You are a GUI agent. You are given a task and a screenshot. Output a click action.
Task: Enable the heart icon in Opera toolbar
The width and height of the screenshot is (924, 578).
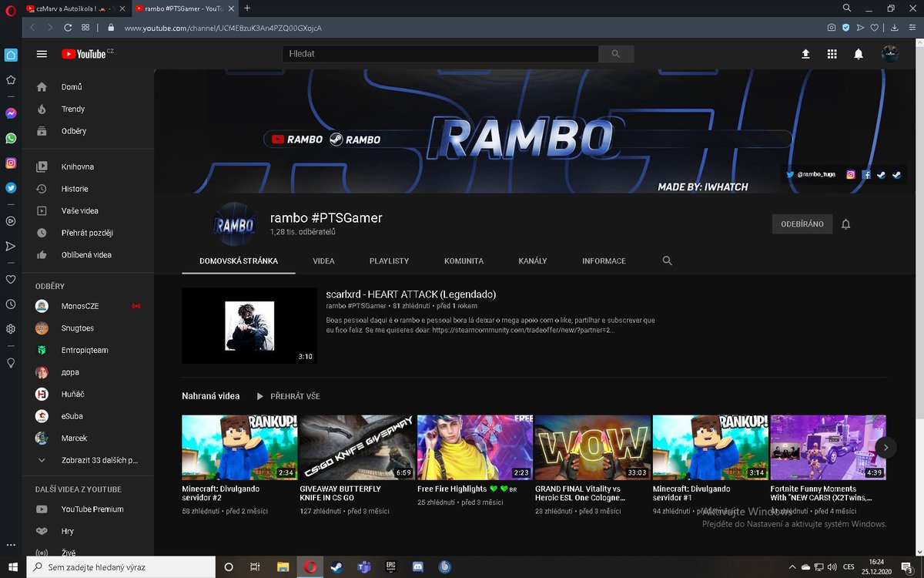[x=874, y=28]
